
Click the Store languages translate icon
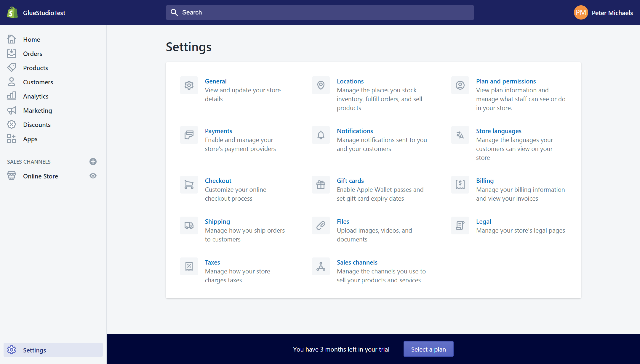460,135
